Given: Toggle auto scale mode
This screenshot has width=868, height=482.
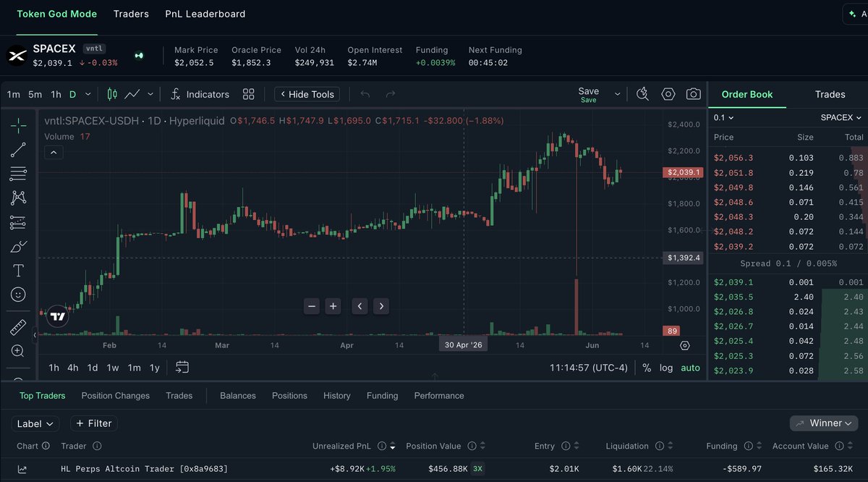Looking at the screenshot, I should (x=691, y=368).
